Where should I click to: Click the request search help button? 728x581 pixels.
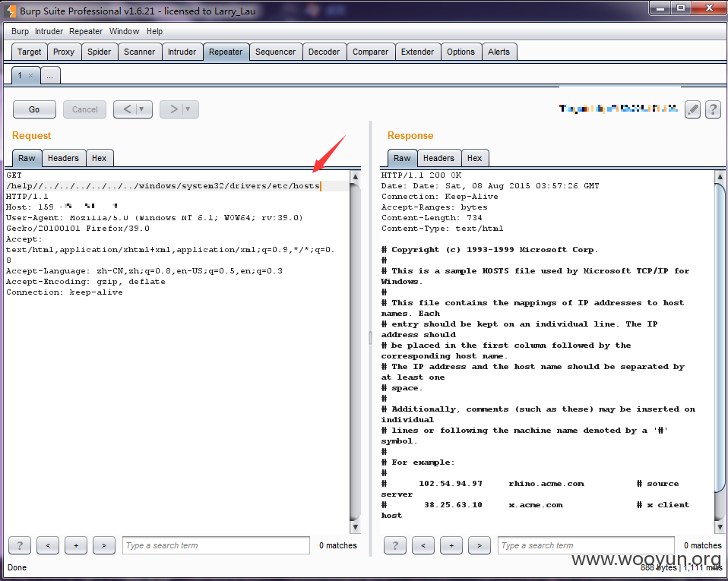click(x=20, y=545)
